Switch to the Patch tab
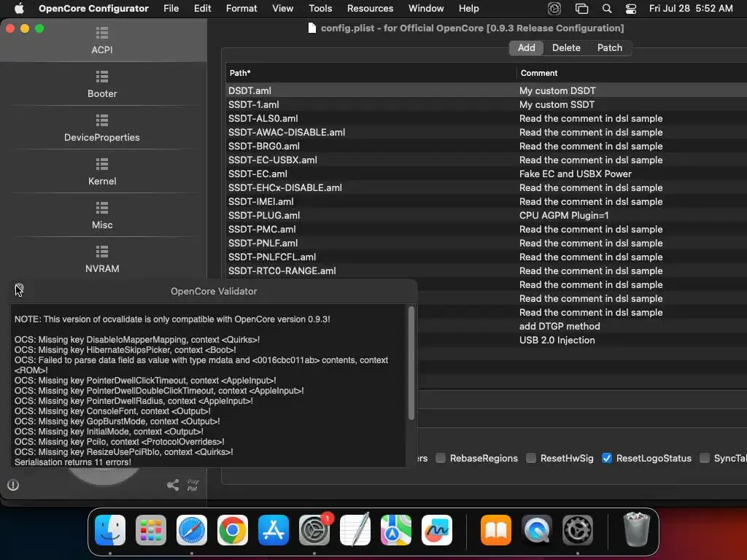The height and width of the screenshot is (560, 747). click(x=610, y=47)
